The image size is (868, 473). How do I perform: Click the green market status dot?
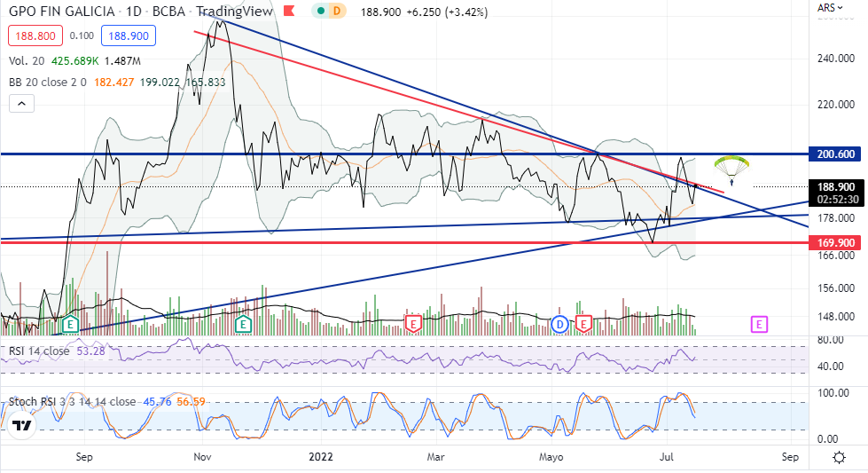pyautogui.click(x=321, y=11)
